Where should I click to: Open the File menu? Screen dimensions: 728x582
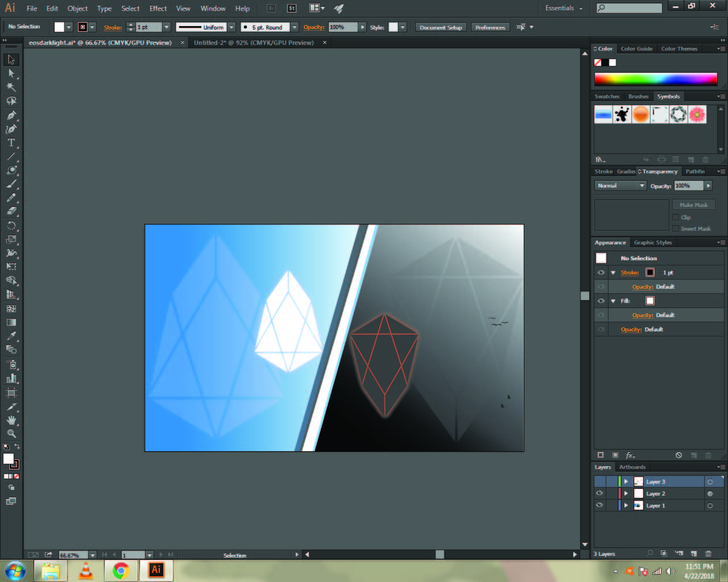(32, 9)
